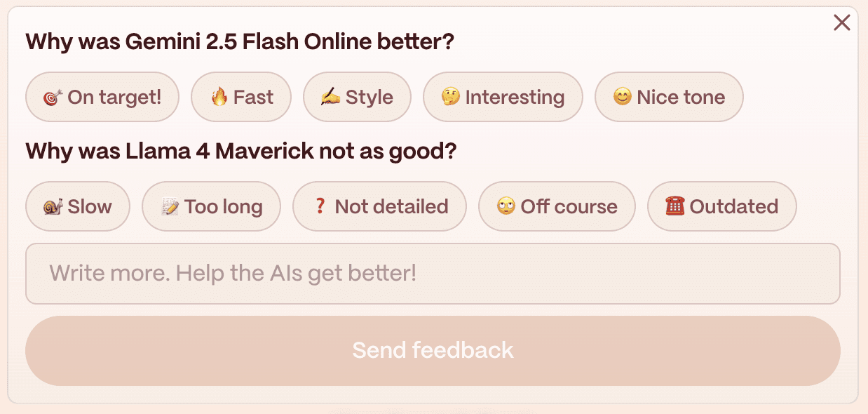Toggle the "Nice tone" praise option
This screenshot has height=414, width=868.
[668, 97]
